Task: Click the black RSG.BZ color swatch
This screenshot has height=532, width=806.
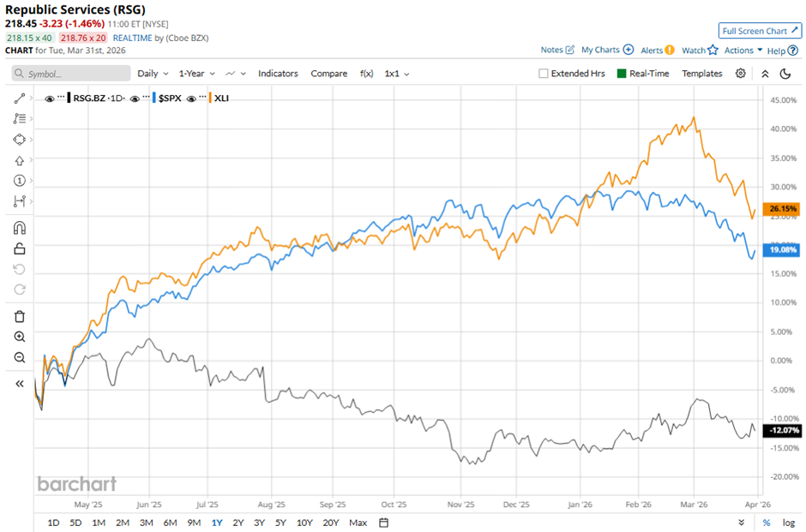Action: pyautogui.click(x=69, y=98)
